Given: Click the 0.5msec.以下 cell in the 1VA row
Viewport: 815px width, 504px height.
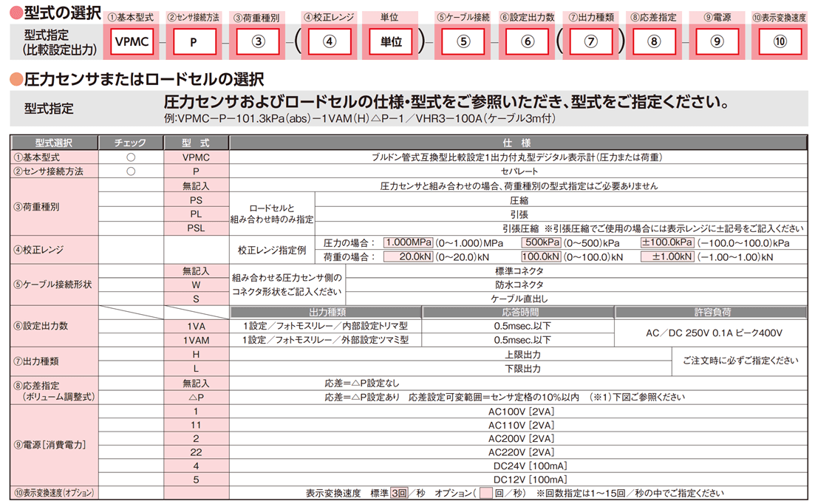Looking at the screenshot, I should (x=518, y=327).
